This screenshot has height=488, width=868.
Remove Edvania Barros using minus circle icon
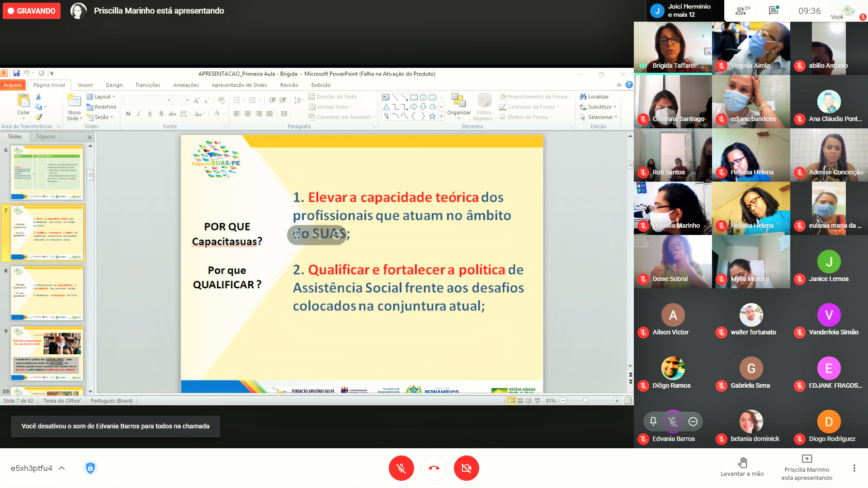[693, 421]
